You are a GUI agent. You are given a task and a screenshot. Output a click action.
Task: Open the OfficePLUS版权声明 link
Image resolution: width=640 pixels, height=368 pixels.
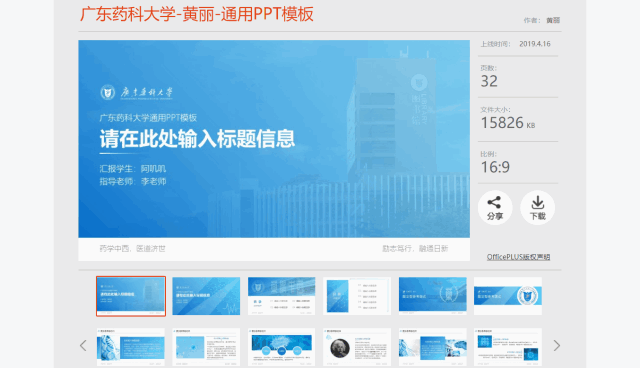click(x=518, y=257)
